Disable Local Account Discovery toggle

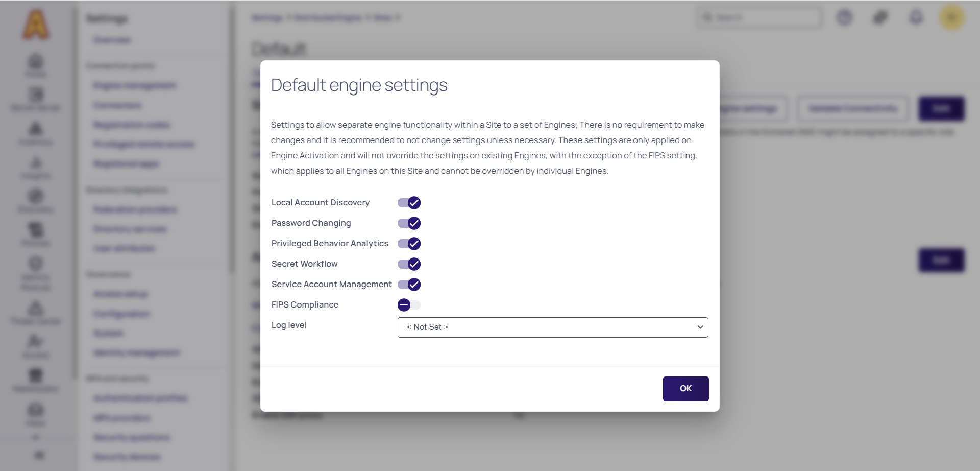click(409, 203)
